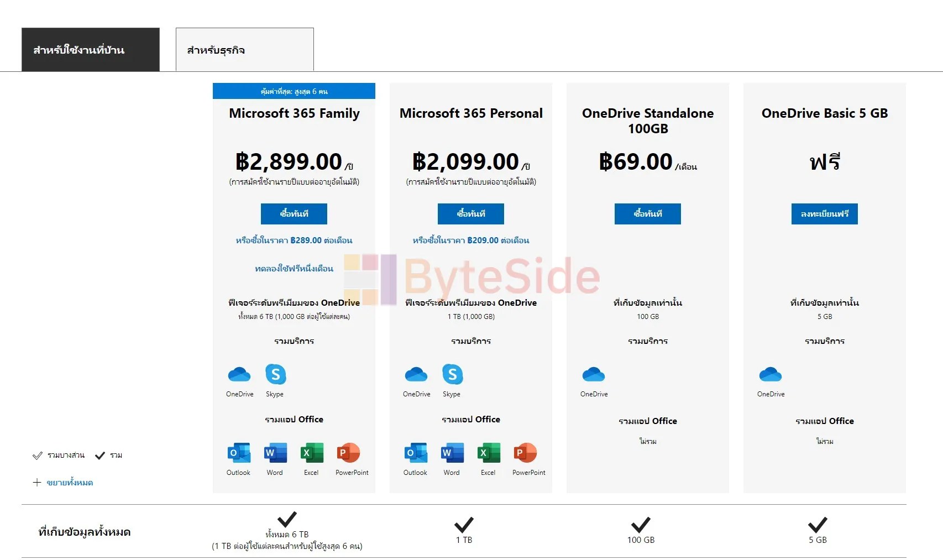Click the Skype icon in the Personal column
This screenshot has height=560, width=943.
coord(452,375)
